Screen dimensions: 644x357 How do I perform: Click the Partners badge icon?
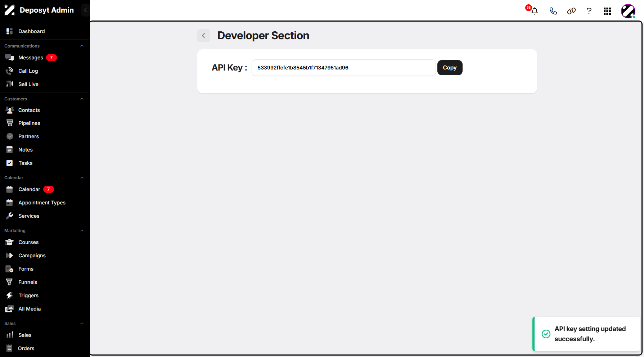pyautogui.click(x=10, y=136)
